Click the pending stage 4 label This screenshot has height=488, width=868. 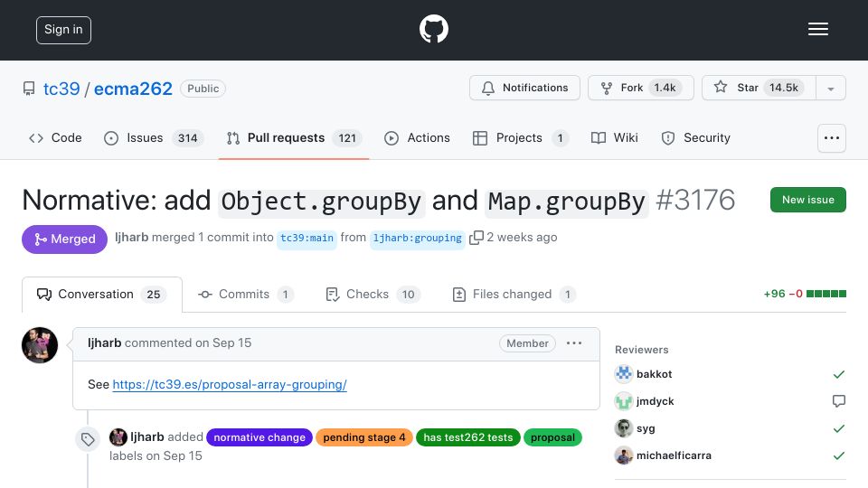click(x=364, y=437)
